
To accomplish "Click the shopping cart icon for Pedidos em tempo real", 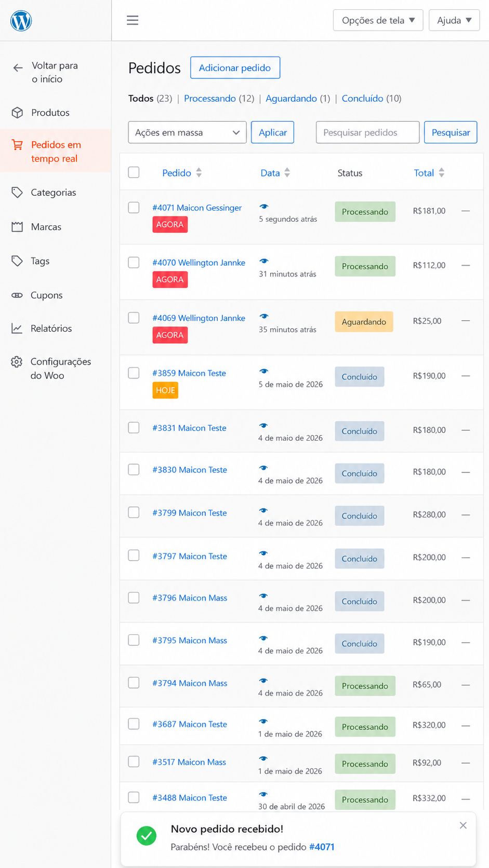I will [x=17, y=145].
